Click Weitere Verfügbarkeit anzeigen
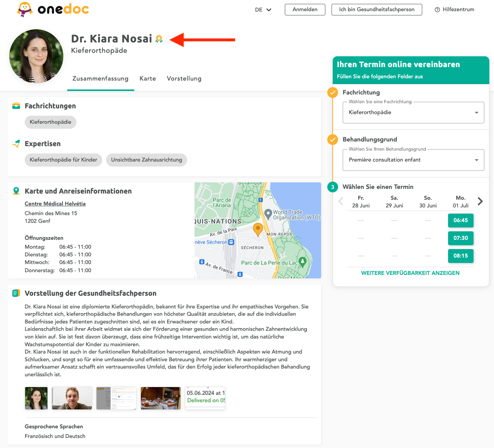 tap(410, 273)
